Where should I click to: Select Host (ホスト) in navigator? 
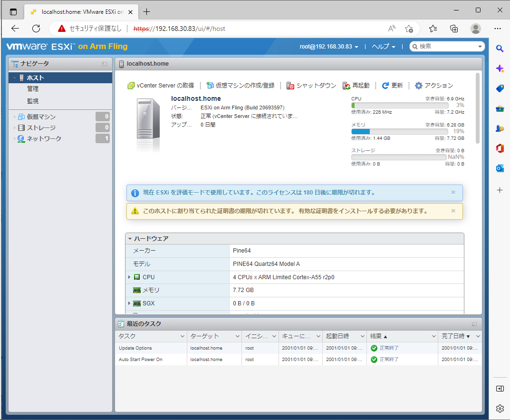pos(60,78)
